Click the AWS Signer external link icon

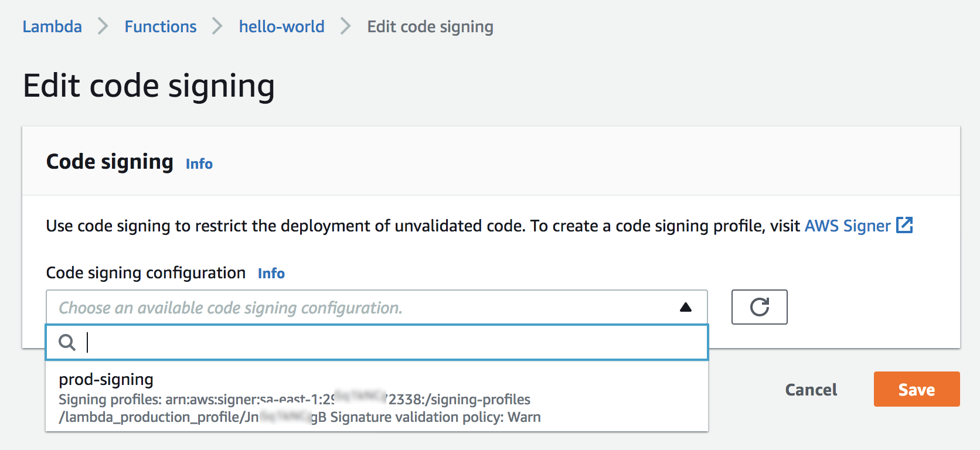tap(904, 225)
